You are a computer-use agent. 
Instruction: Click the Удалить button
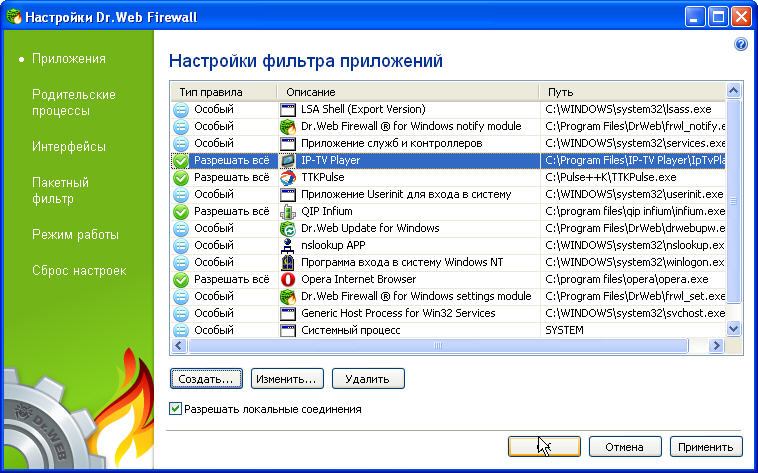[368, 379]
